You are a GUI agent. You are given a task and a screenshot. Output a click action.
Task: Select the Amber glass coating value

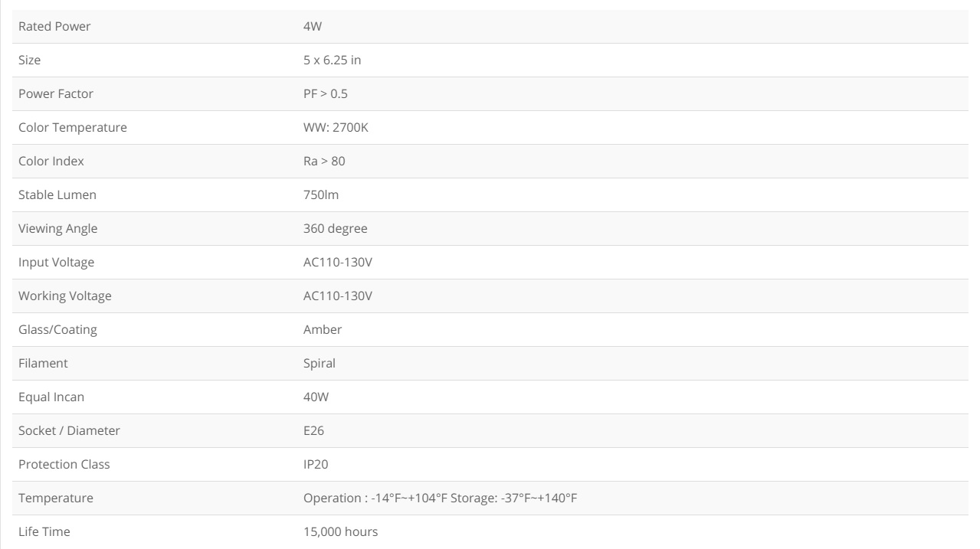[x=323, y=330]
